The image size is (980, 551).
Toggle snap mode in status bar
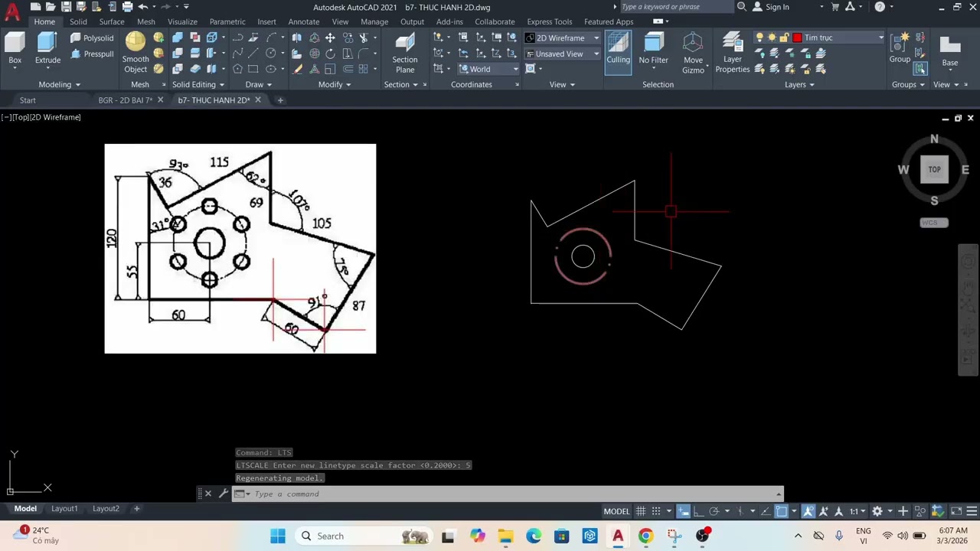656,511
